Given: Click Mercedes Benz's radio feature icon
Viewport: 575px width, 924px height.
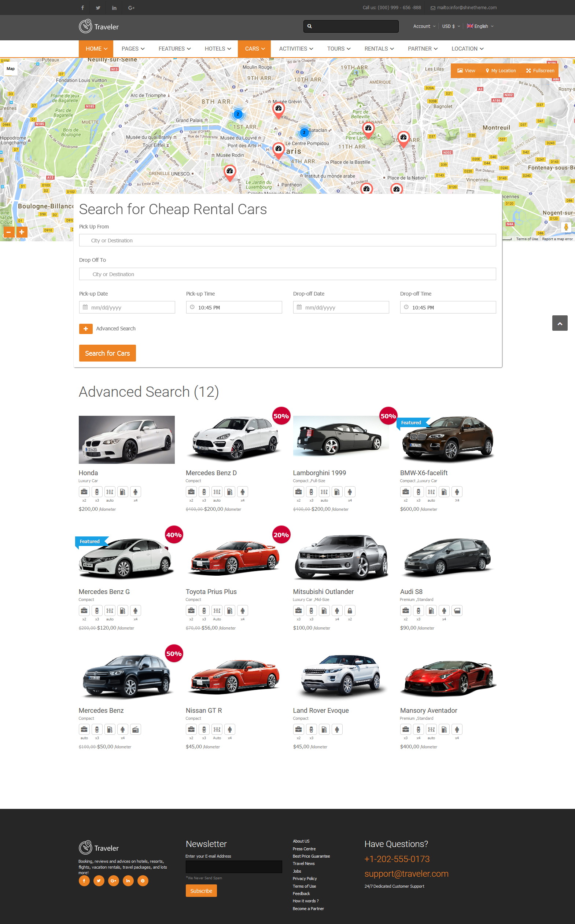Looking at the screenshot, I should tap(135, 729).
